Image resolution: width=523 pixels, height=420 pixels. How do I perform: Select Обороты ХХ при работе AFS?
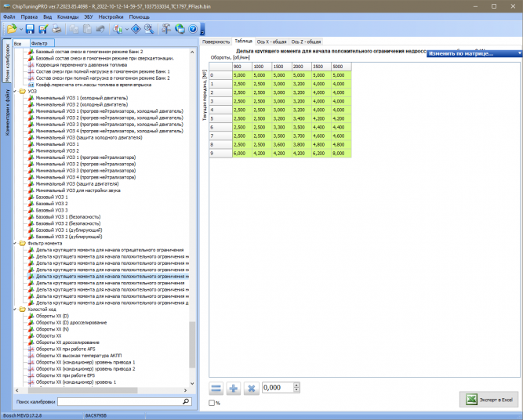(x=65, y=349)
